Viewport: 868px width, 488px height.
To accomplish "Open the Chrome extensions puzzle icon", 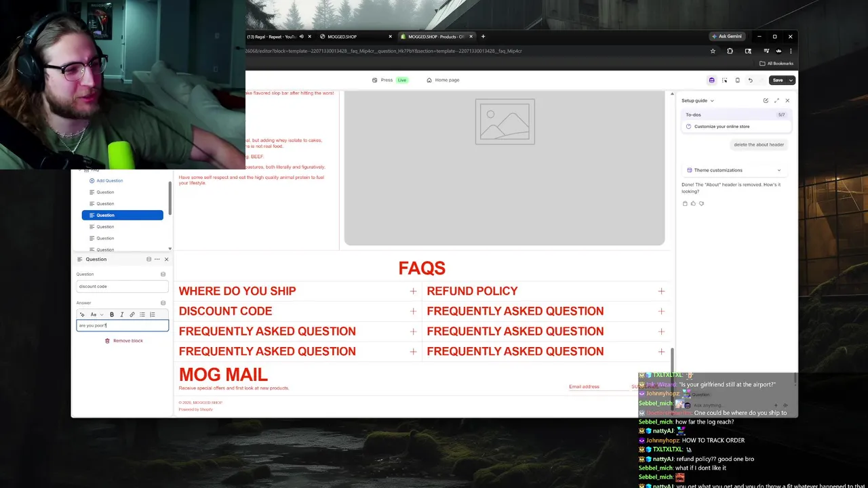I will point(730,51).
